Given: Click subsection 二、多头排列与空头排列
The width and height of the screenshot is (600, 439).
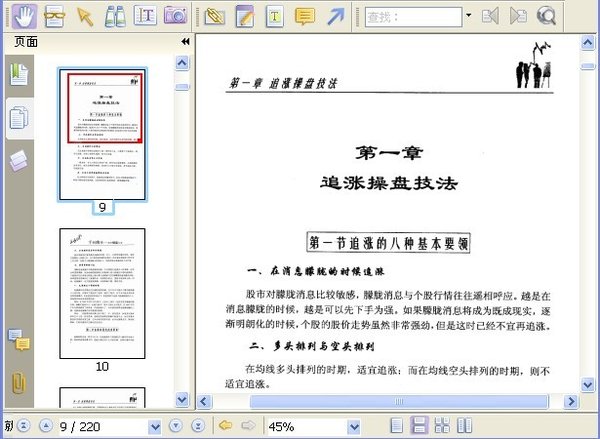Looking at the screenshot, I should [x=312, y=346].
